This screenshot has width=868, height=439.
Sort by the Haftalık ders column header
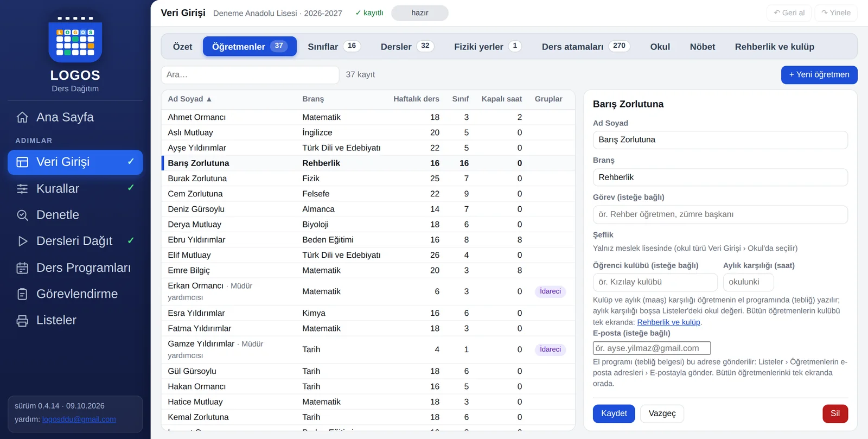pyautogui.click(x=416, y=99)
